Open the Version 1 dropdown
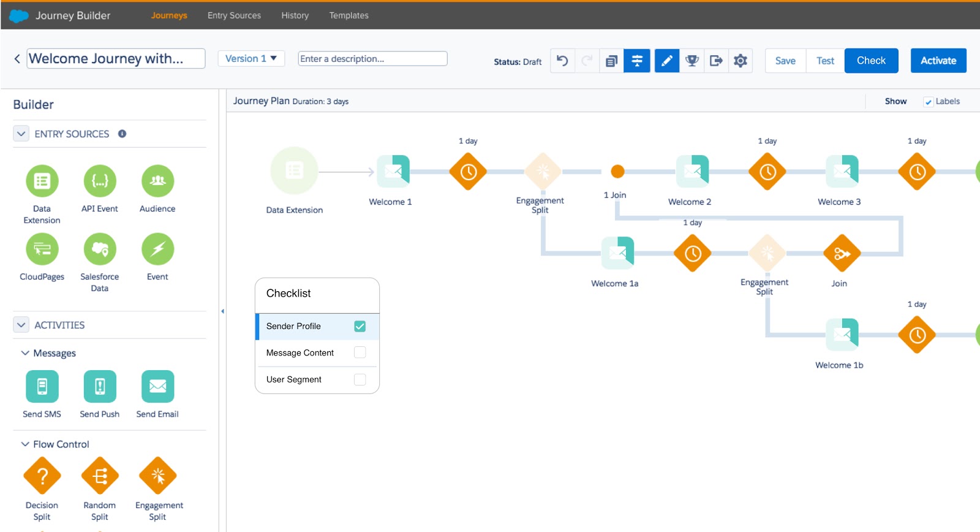Image resolution: width=980 pixels, height=532 pixels. 251,59
